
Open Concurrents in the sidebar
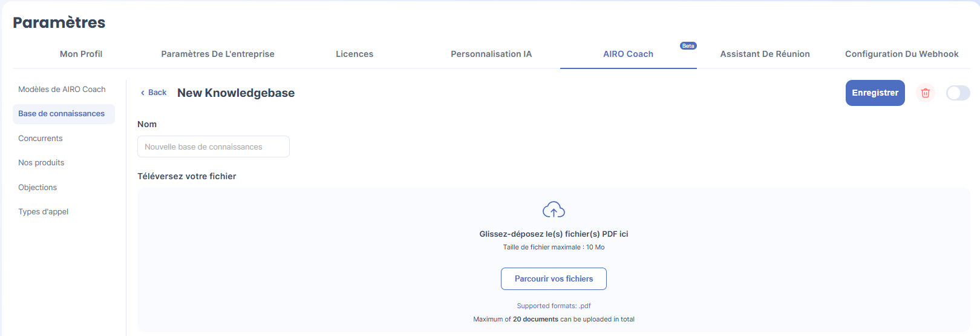41,138
